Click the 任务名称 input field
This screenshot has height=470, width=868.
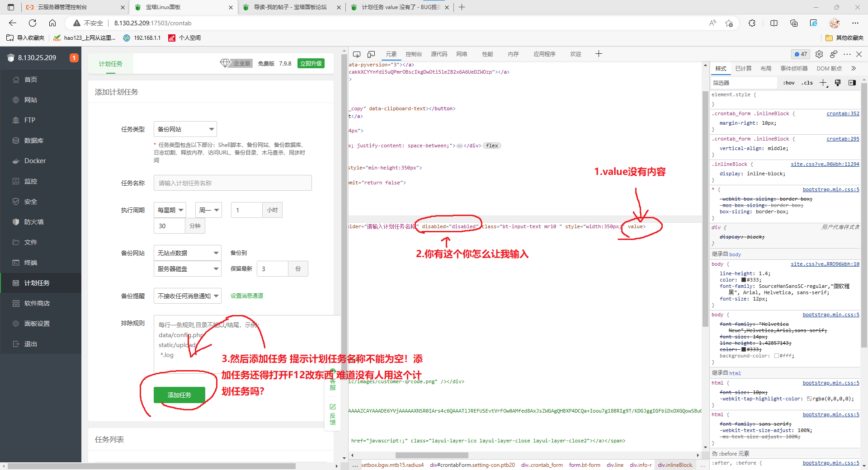(x=233, y=183)
